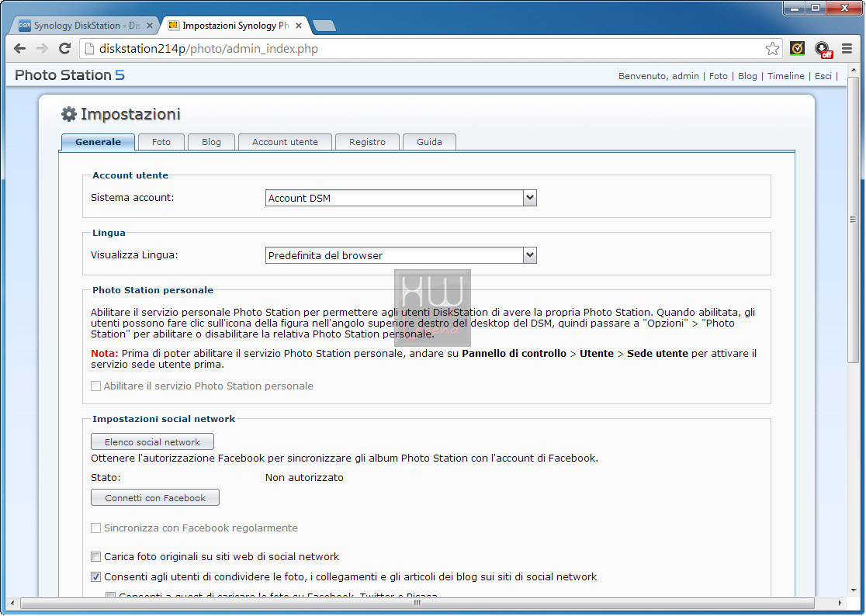Image resolution: width=866 pixels, height=616 pixels.
Task: Open the Guida tab
Action: click(429, 142)
